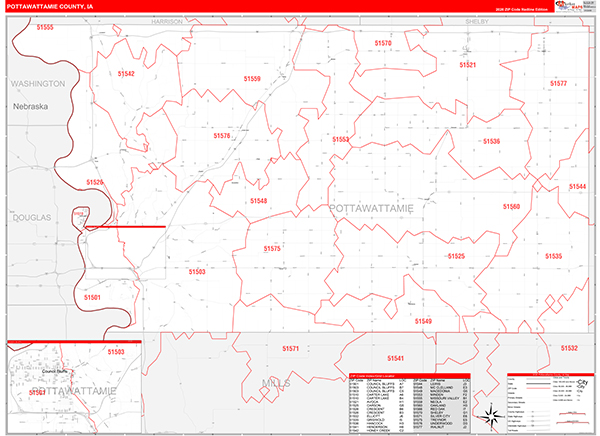Click ZIP code label 51544
The width and height of the screenshot is (600, 436).
[x=577, y=187]
